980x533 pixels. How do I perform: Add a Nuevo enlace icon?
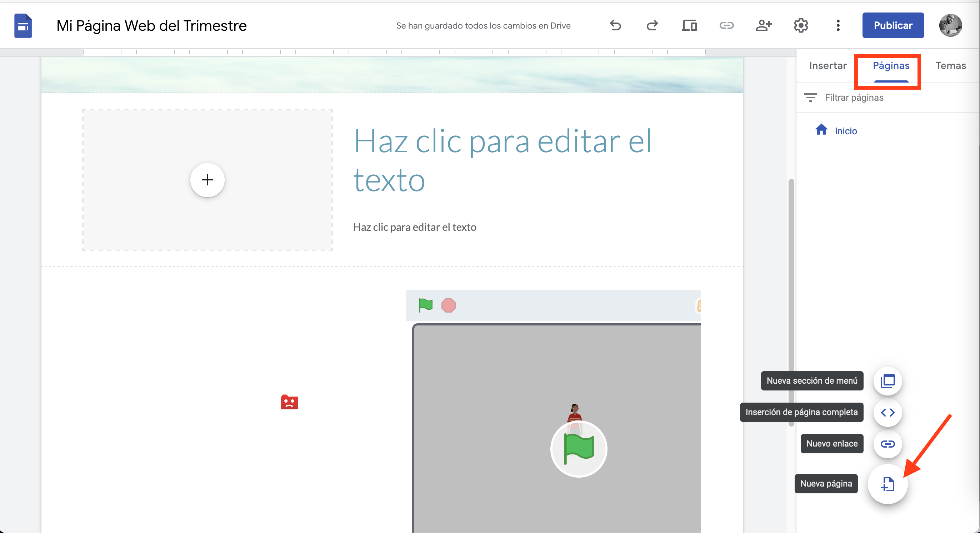point(887,444)
